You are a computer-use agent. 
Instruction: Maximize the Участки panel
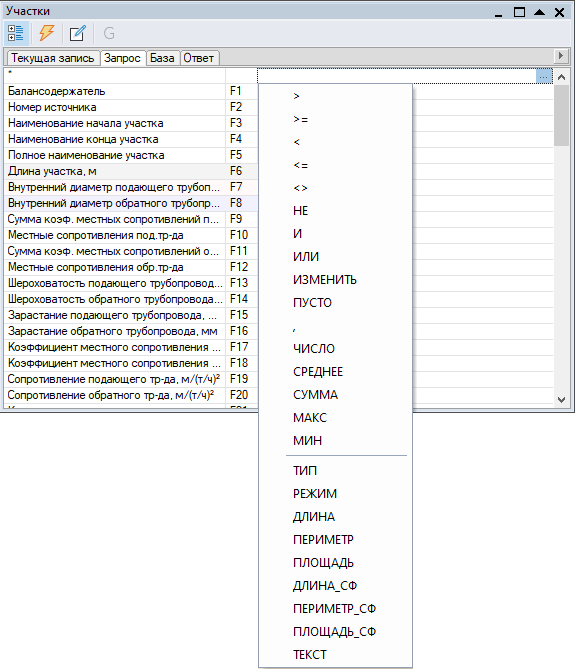519,12
